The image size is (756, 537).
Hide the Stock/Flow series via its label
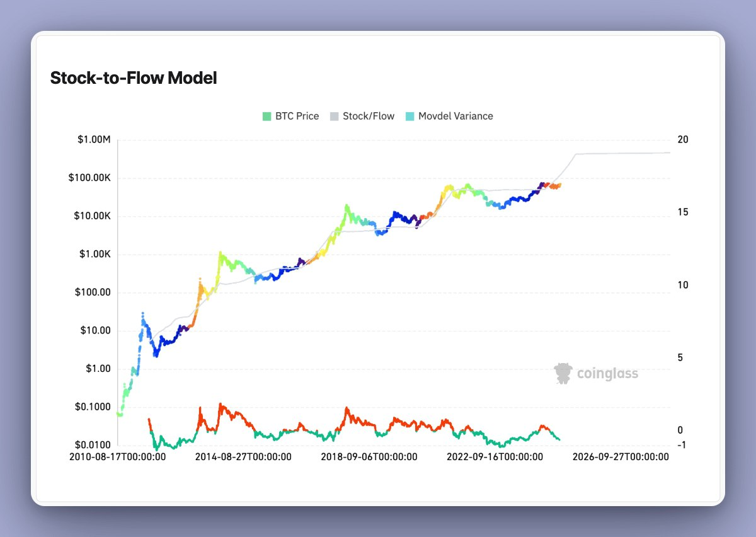pyautogui.click(x=369, y=116)
